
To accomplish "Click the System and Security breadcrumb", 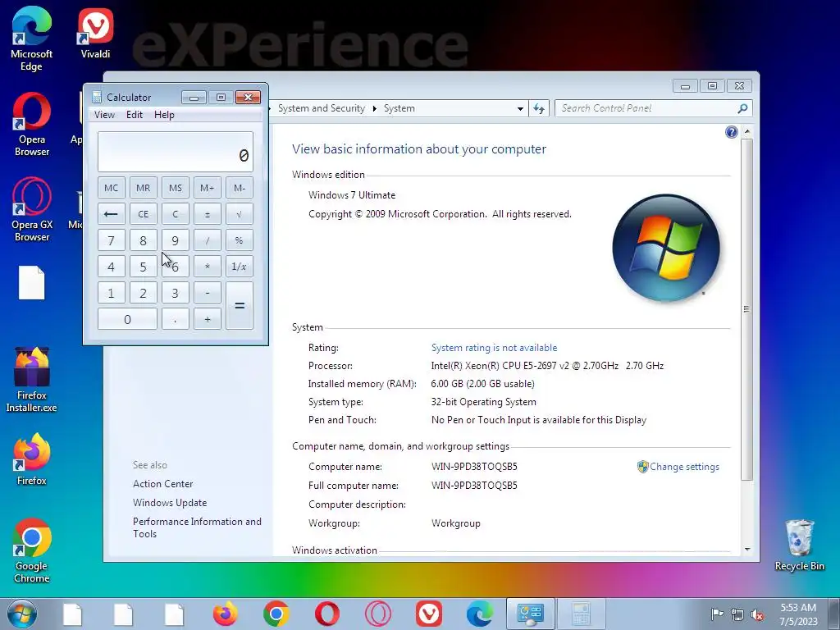I will tap(322, 108).
